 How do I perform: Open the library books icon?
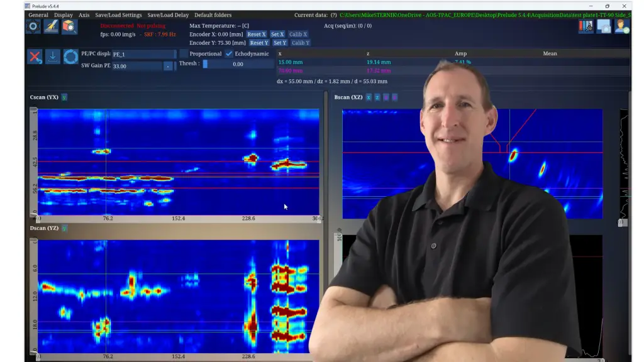(x=586, y=26)
